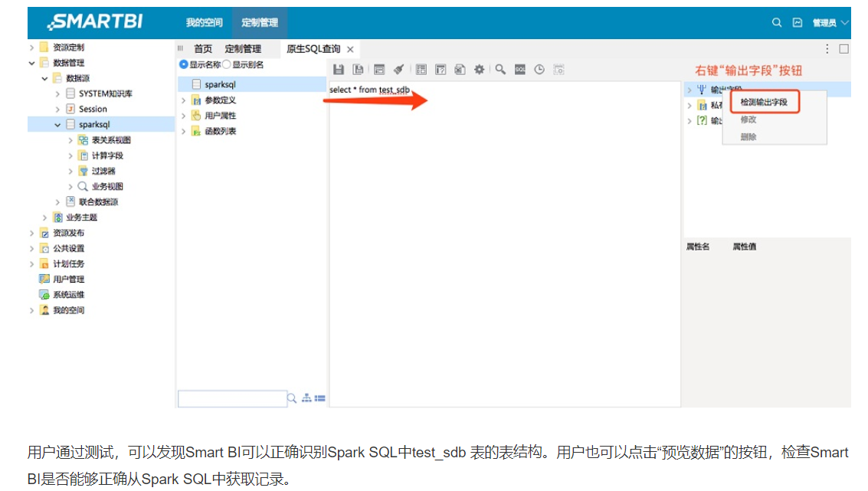Screen dimensions: 868x491
Task: Click the clock icon in query toolbar
Action: pyautogui.click(x=539, y=69)
